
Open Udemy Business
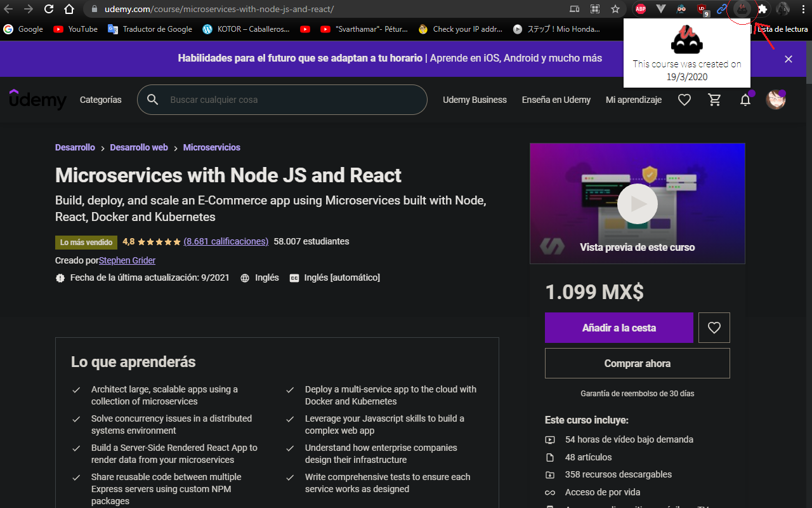(x=475, y=100)
